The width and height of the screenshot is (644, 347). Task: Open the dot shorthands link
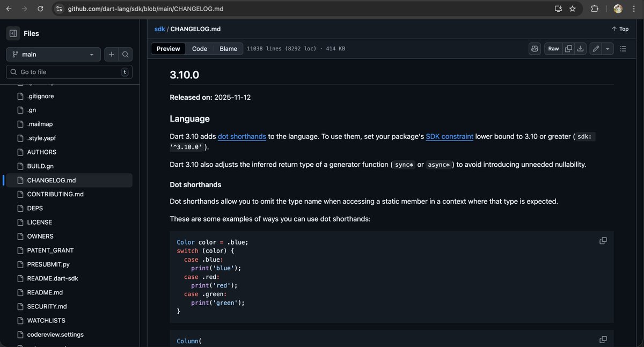tap(241, 136)
